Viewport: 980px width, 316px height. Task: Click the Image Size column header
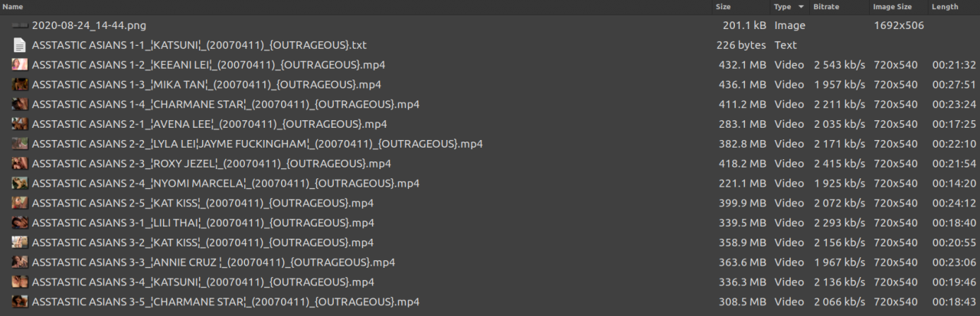[x=892, y=7]
